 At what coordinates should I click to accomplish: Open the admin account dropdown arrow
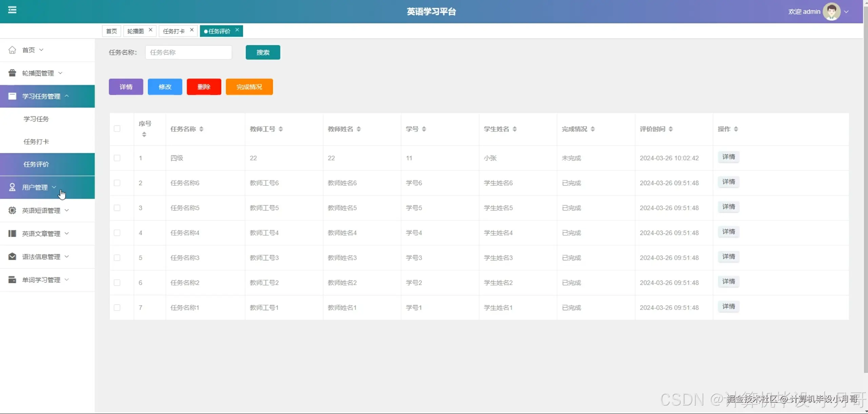click(846, 12)
